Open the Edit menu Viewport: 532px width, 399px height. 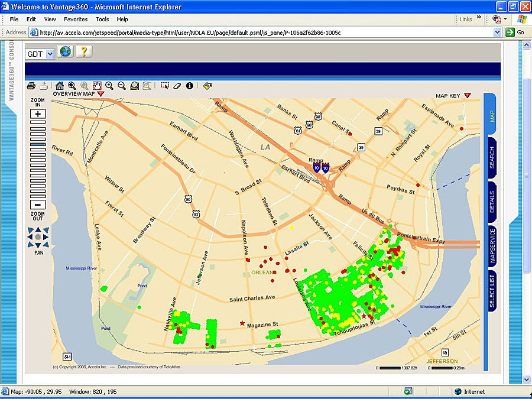[31, 20]
